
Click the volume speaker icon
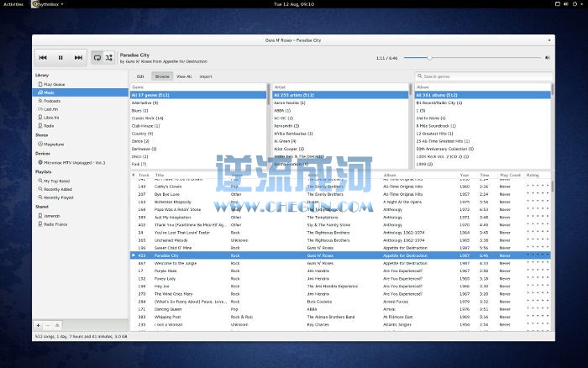[x=548, y=58]
